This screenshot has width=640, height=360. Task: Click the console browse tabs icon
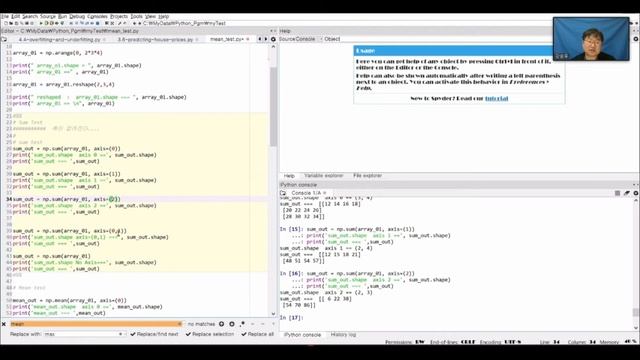tap(283, 193)
